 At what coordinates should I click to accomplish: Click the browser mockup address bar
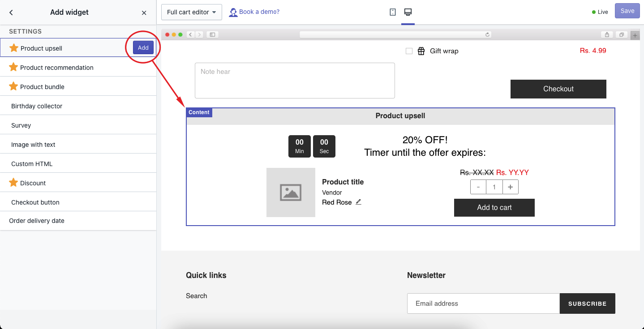tap(395, 34)
